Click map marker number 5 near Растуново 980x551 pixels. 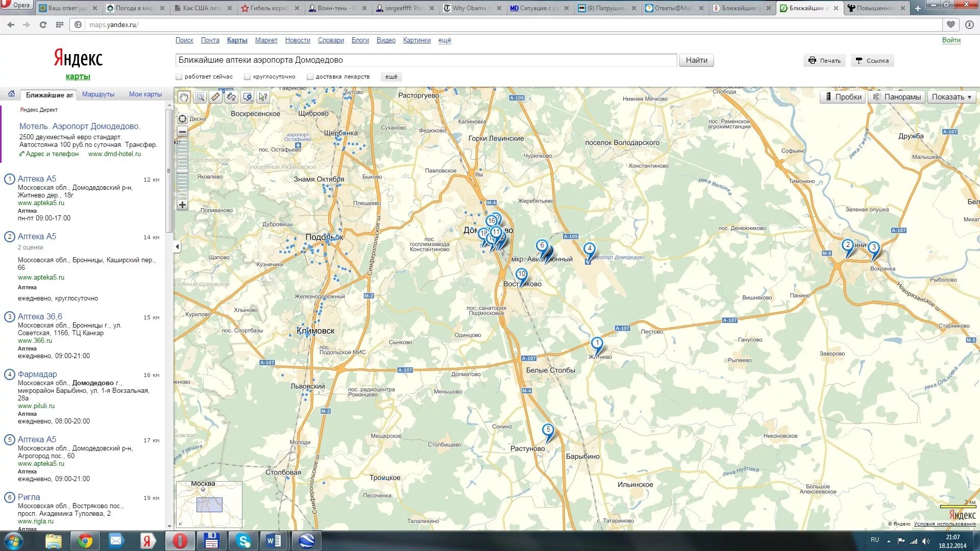(548, 431)
